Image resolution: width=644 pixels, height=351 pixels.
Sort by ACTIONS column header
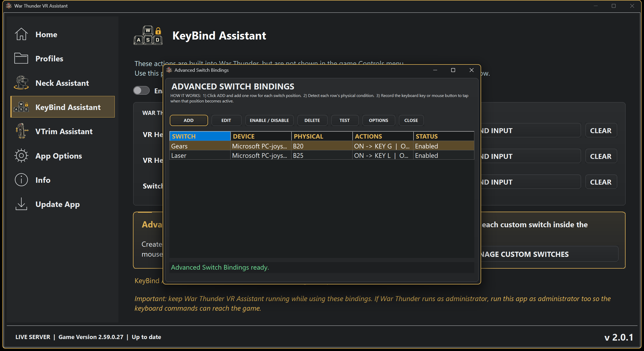(x=383, y=136)
